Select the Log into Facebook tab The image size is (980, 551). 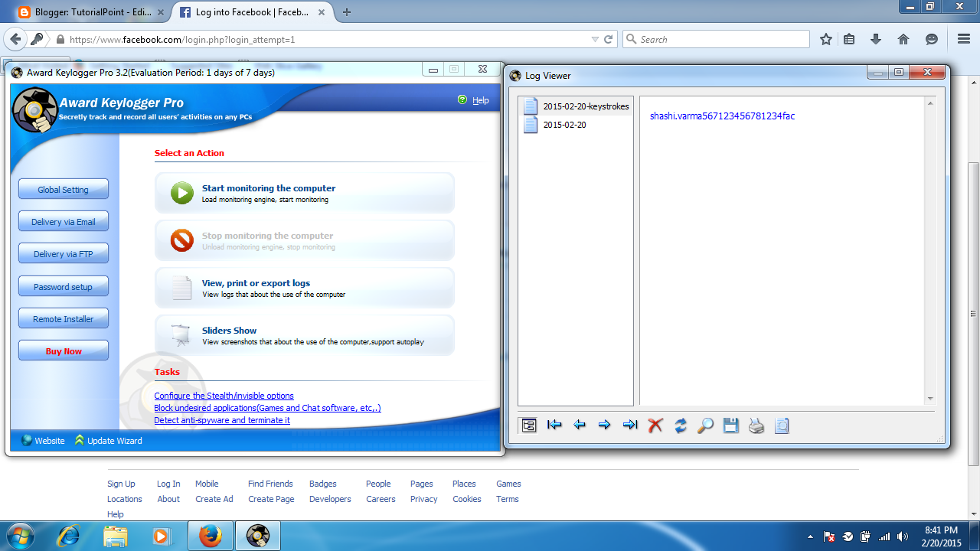[251, 11]
